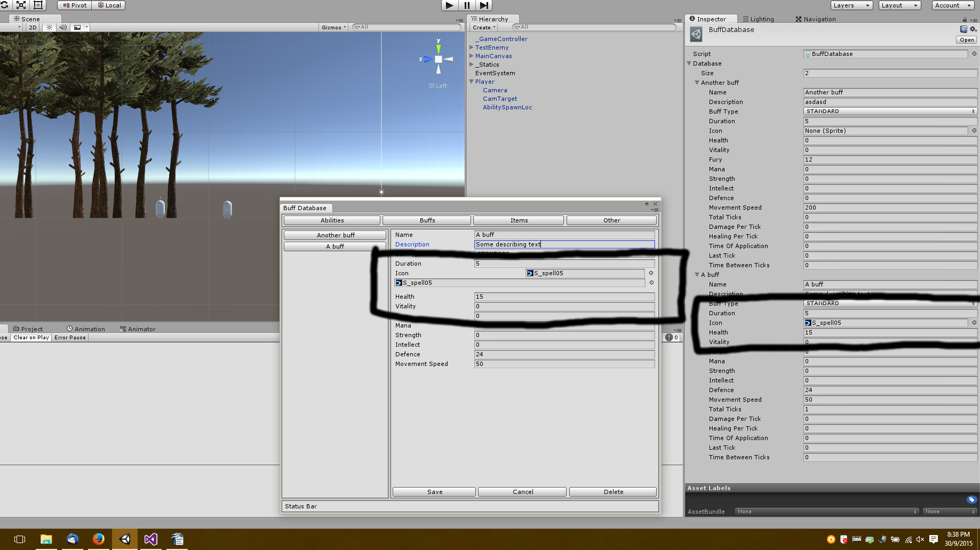The height and width of the screenshot is (550, 980).
Task: Click the S_spell05 sprite icon in Buff Database
Action: pyautogui.click(x=530, y=273)
